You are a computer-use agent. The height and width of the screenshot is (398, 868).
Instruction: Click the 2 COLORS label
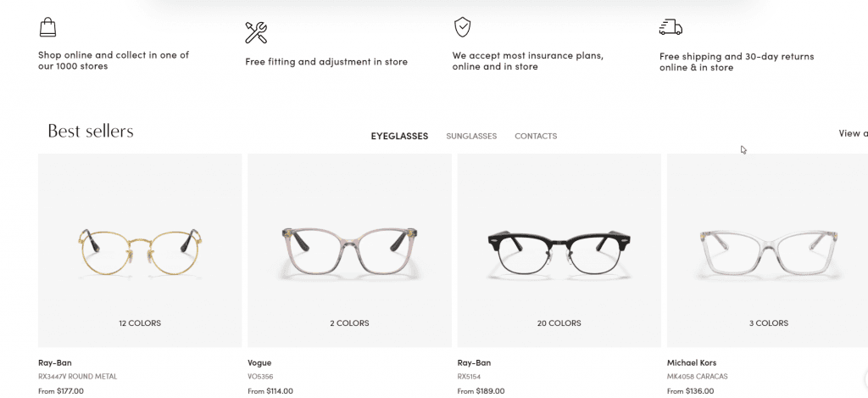349,323
